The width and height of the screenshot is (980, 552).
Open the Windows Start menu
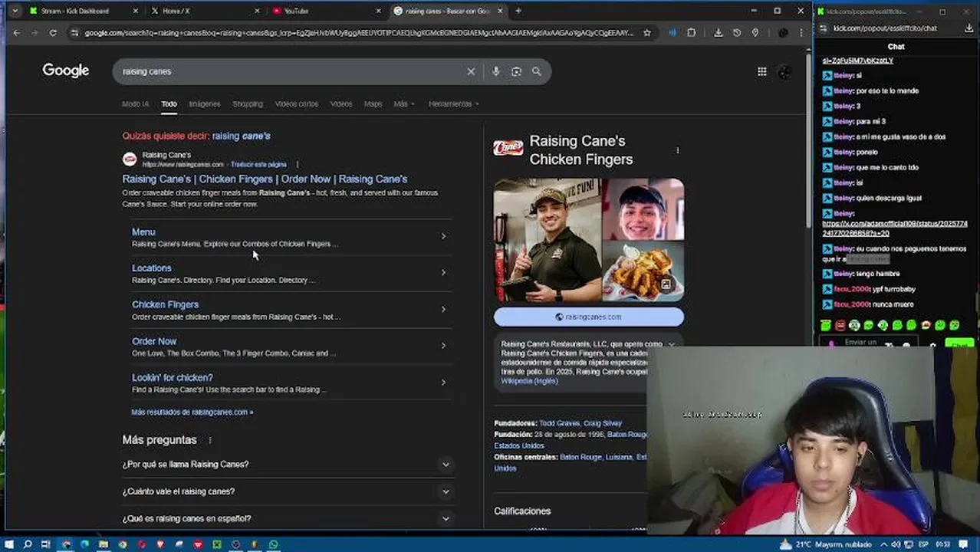9,544
